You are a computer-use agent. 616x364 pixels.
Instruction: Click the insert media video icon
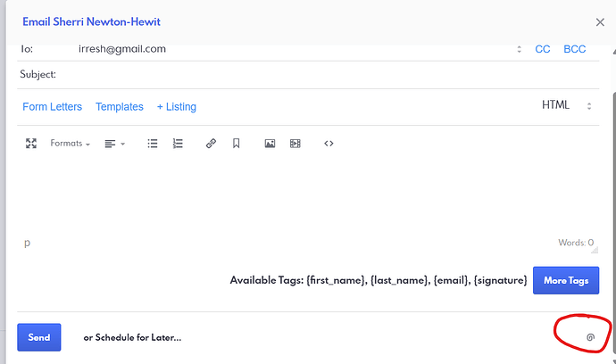[295, 143]
